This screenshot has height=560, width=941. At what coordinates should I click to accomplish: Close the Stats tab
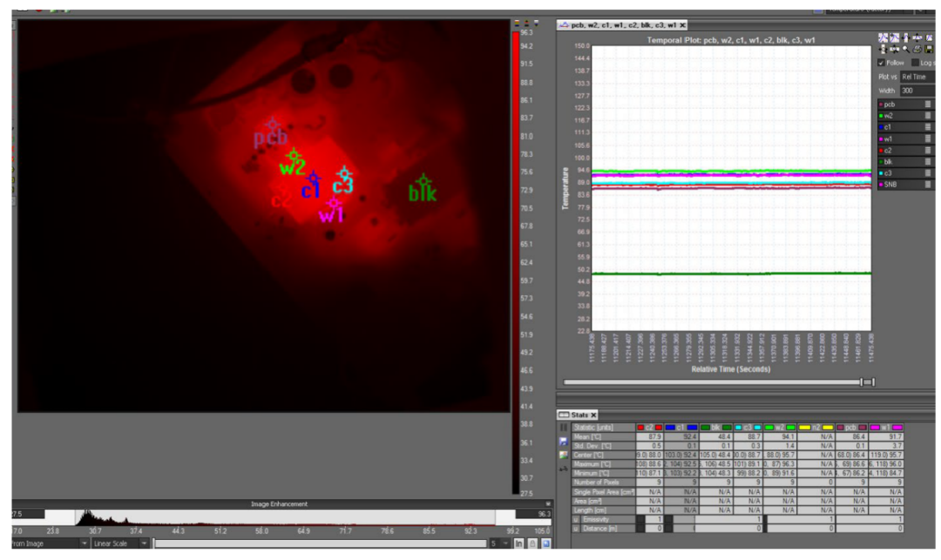[x=593, y=415]
